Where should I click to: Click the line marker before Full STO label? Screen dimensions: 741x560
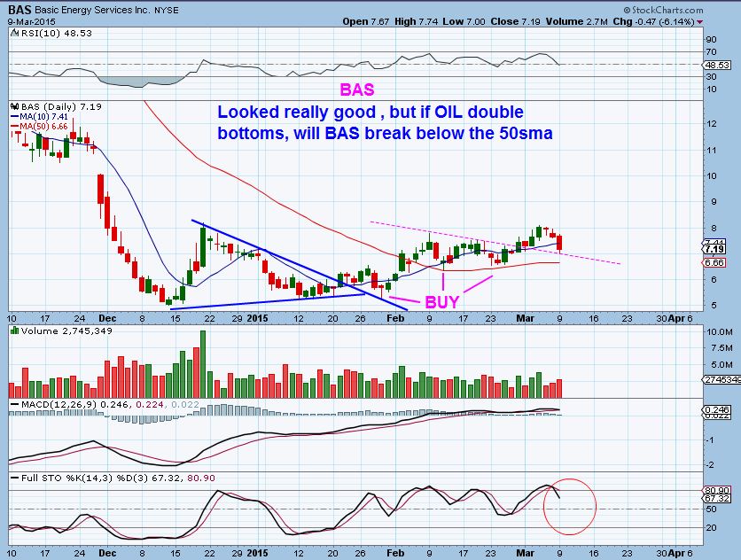click(x=15, y=478)
